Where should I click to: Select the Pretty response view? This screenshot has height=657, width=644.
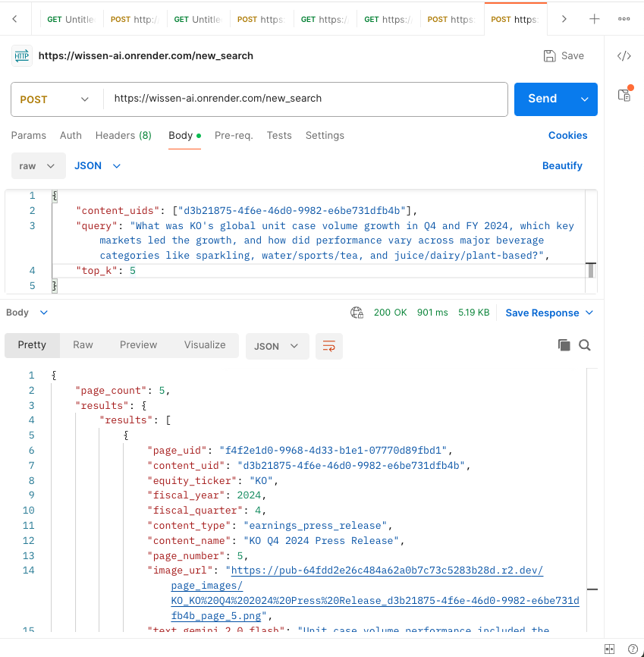point(32,345)
